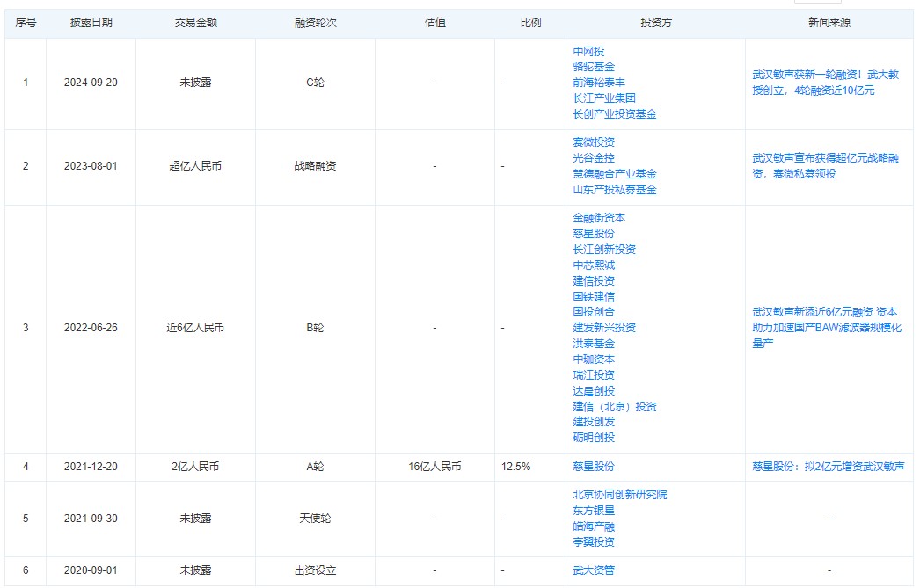
Task: Click the 投资方 column header
Action: point(656,23)
